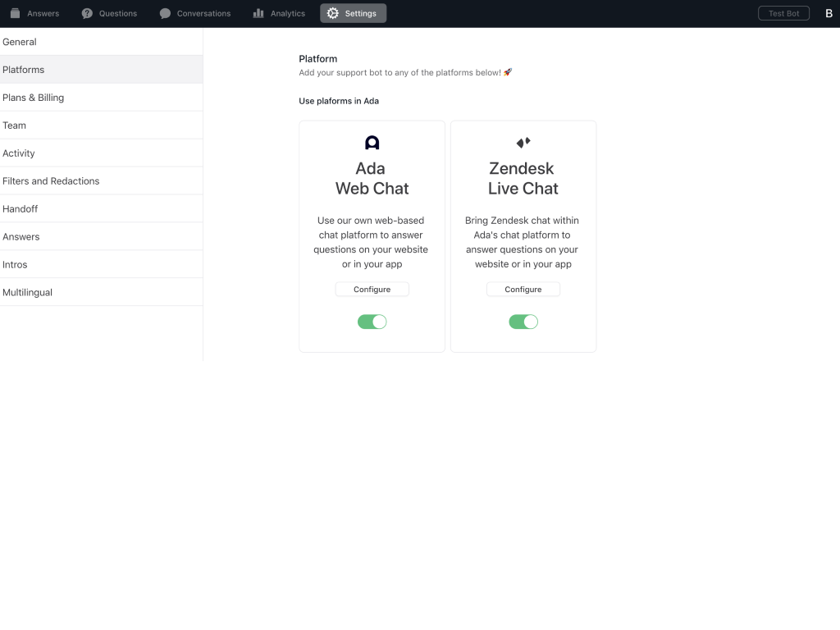Click the Questions question-mark icon

[87, 13]
